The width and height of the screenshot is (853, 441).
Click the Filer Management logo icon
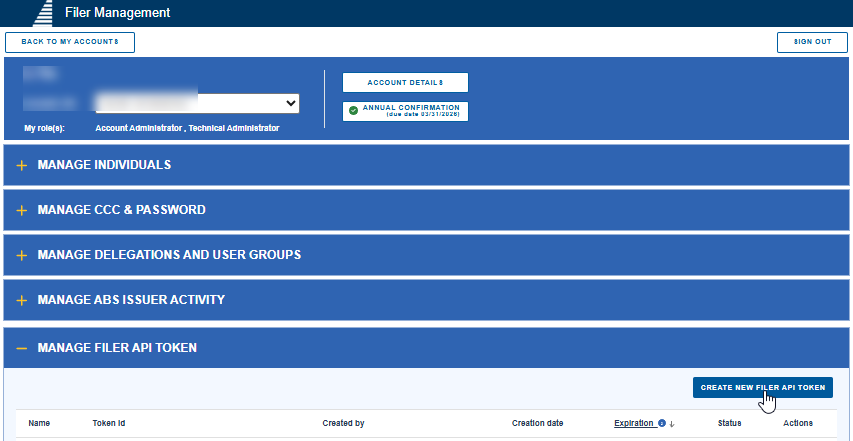point(43,13)
